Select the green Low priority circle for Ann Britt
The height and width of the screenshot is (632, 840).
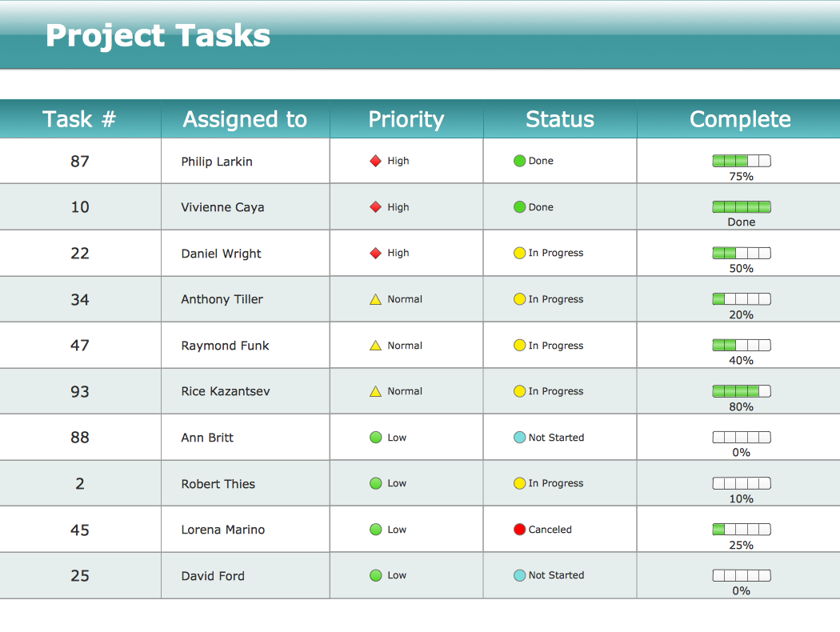[x=375, y=438]
